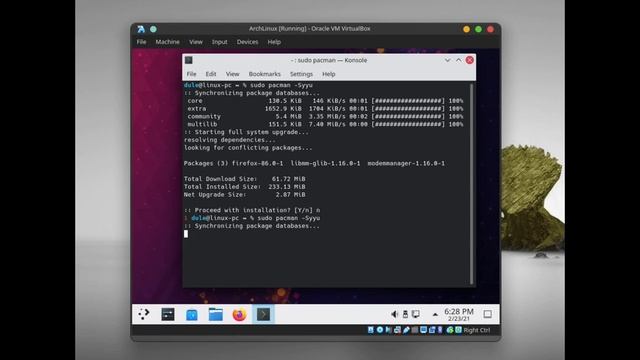Open Konsole File menu
This screenshot has width=640, height=360.
[x=191, y=74]
